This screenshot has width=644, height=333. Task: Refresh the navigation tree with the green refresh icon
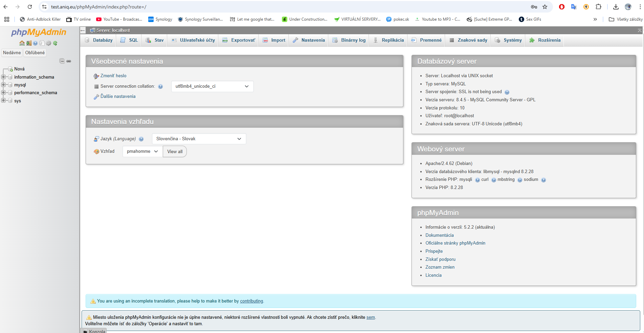pyautogui.click(x=55, y=43)
